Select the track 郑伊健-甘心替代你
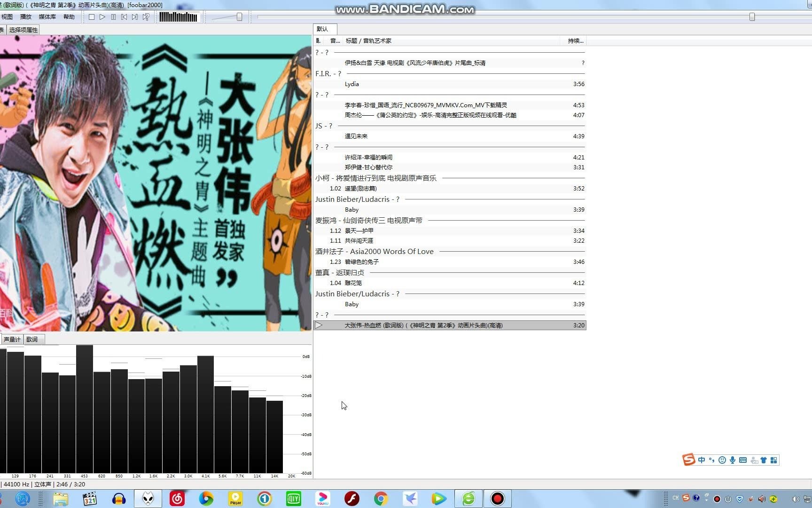 (x=450, y=167)
